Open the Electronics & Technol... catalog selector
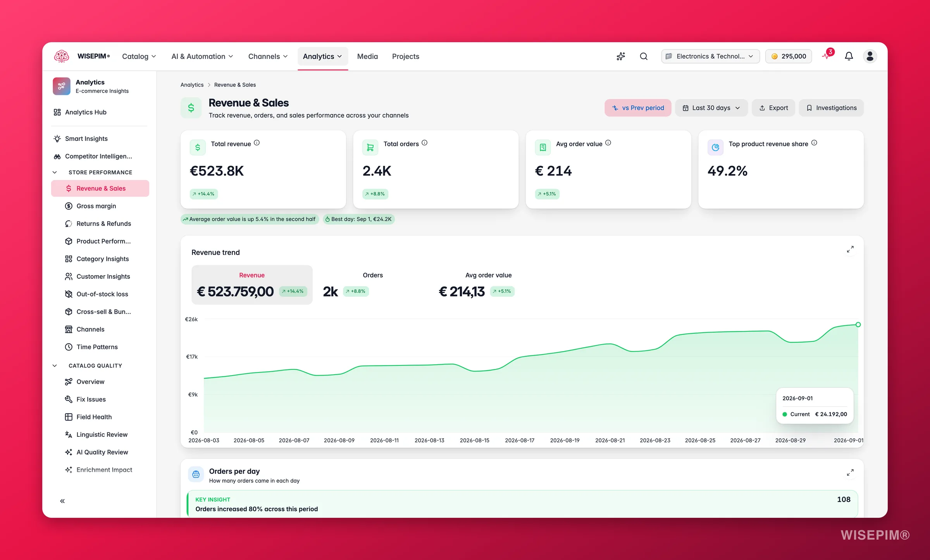This screenshot has height=560, width=930. point(710,56)
